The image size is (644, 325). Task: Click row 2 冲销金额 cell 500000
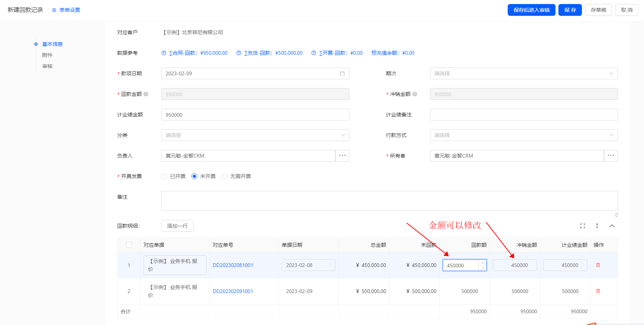(515, 291)
